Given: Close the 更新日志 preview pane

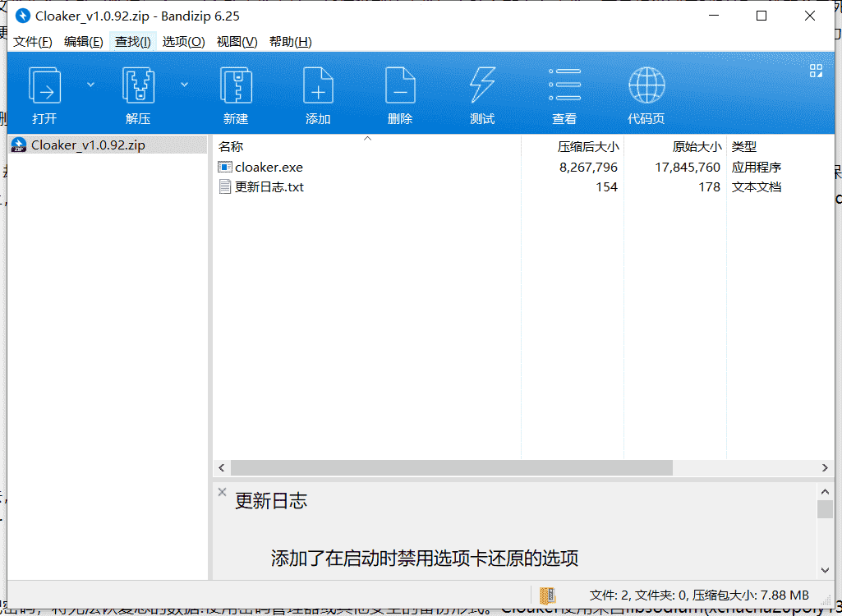Looking at the screenshot, I should tap(223, 492).
